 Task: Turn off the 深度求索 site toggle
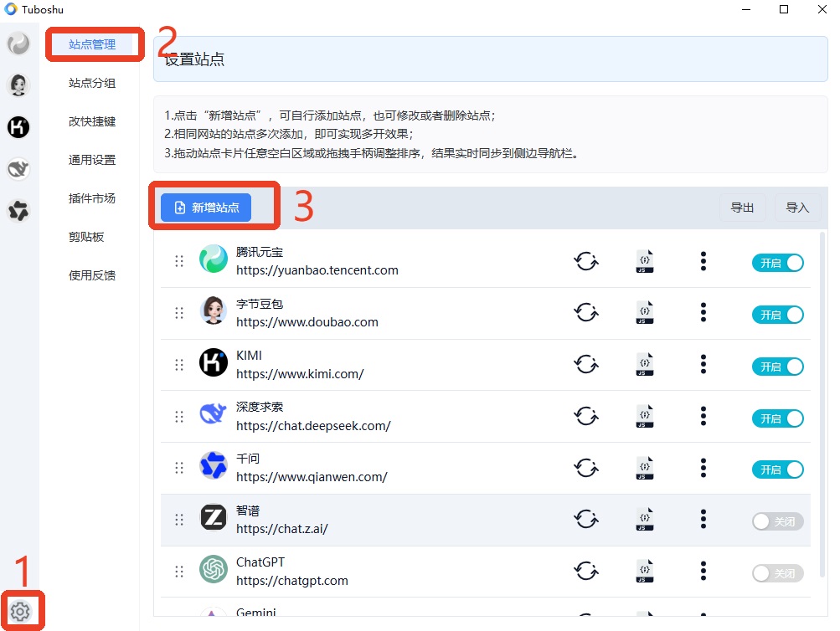(778, 418)
